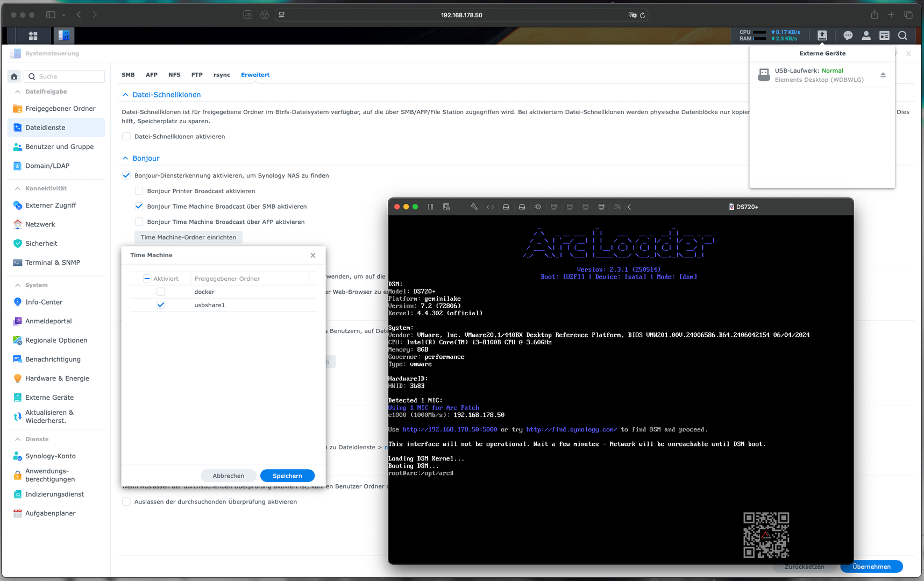Click Speichern in Time Machine dialog
The width and height of the screenshot is (924, 581).
(287, 476)
